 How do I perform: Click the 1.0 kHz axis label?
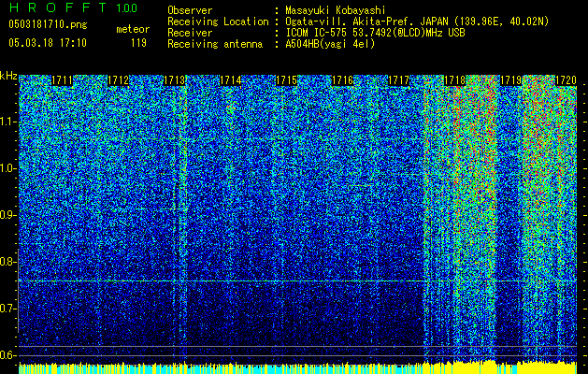(8, 168)
